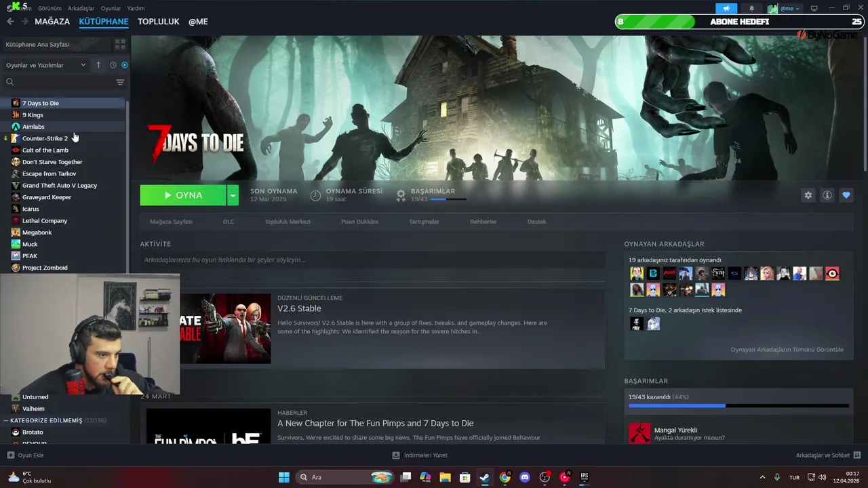868x488 pixels.
Task: Expand the Oyunlar ve Yazılımlar dropdown
Action: 46,65
